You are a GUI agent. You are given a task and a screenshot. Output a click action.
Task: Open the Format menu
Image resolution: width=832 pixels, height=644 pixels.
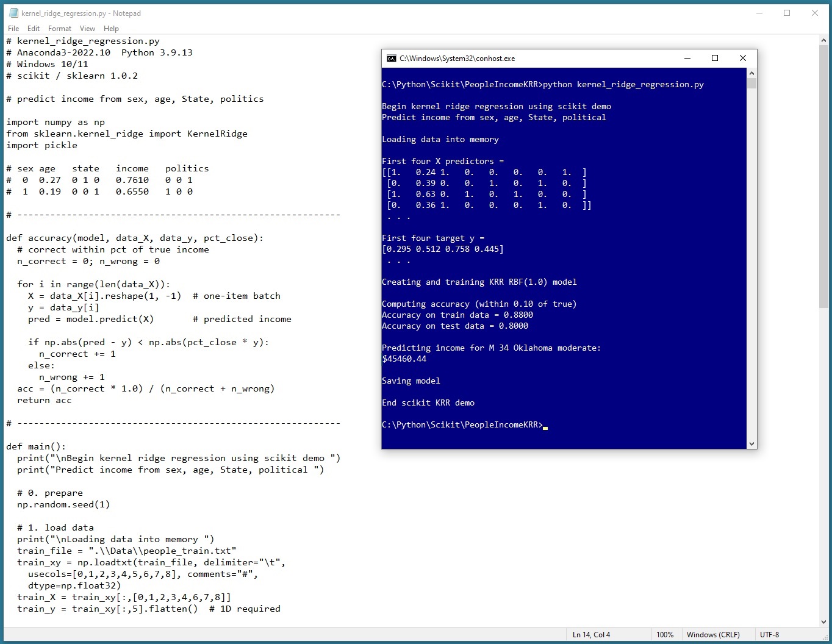tap(60, 29)
